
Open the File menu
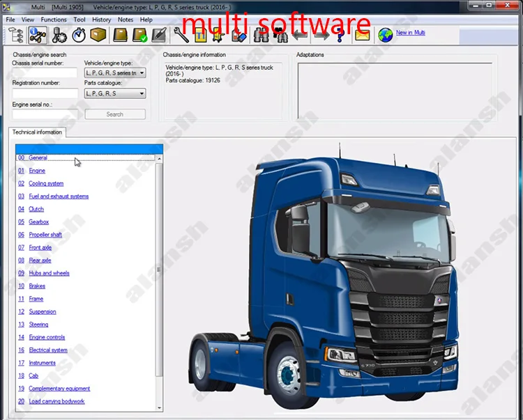tap(10, 20)
